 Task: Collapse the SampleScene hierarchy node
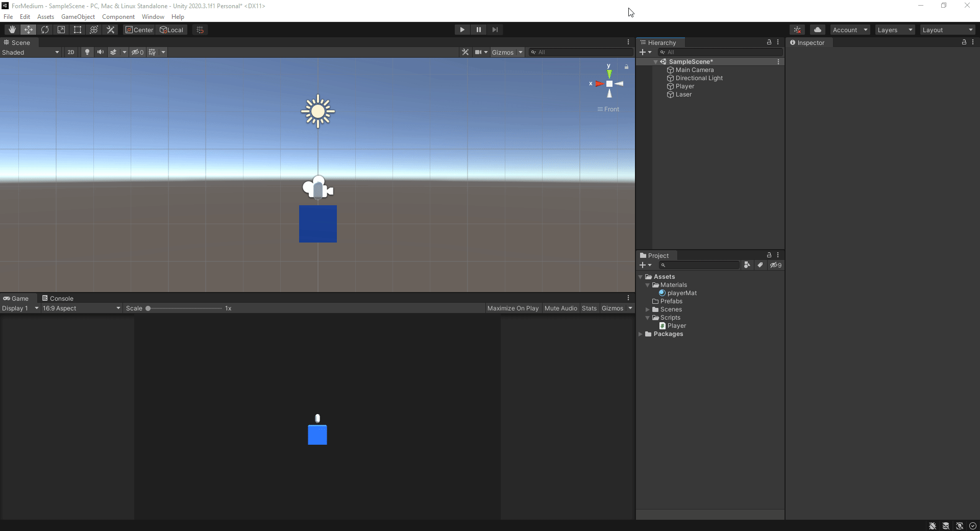click(655, 62)
